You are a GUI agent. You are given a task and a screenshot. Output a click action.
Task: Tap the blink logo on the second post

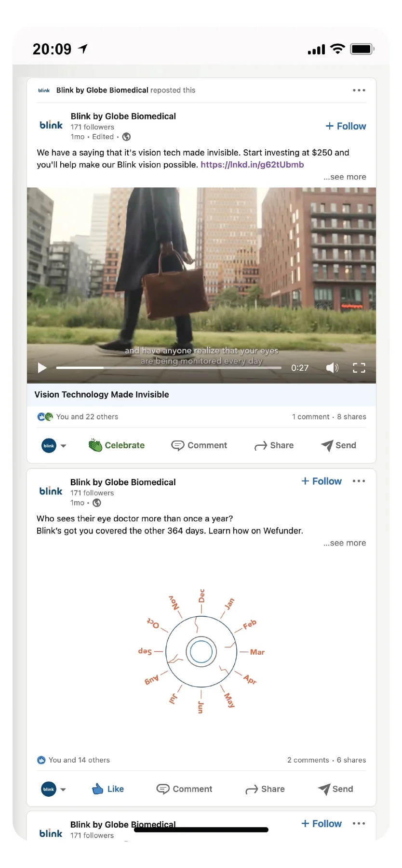51,491
